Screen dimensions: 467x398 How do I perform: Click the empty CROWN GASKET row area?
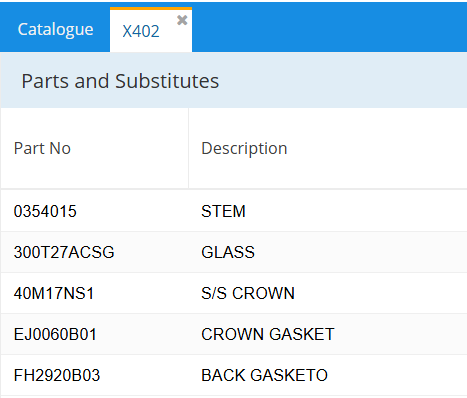(401, 334)
